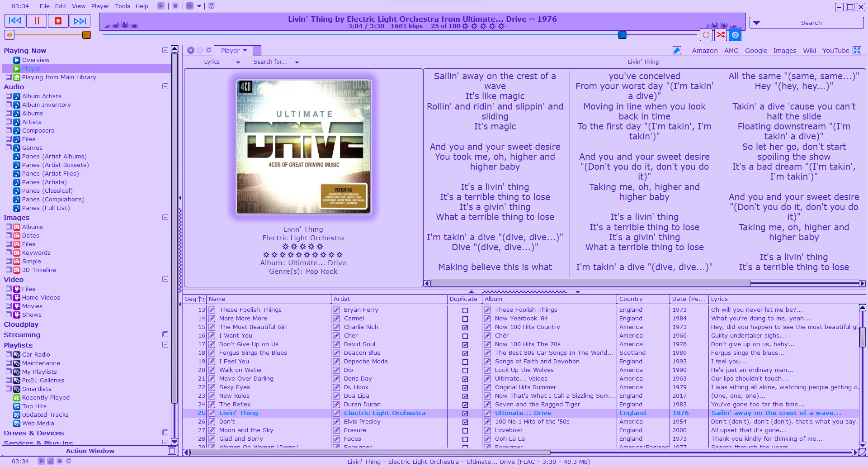This screenshot has width=868, height=467.
Task: Skip to the previous track
Action: click(x=15, y=21)
